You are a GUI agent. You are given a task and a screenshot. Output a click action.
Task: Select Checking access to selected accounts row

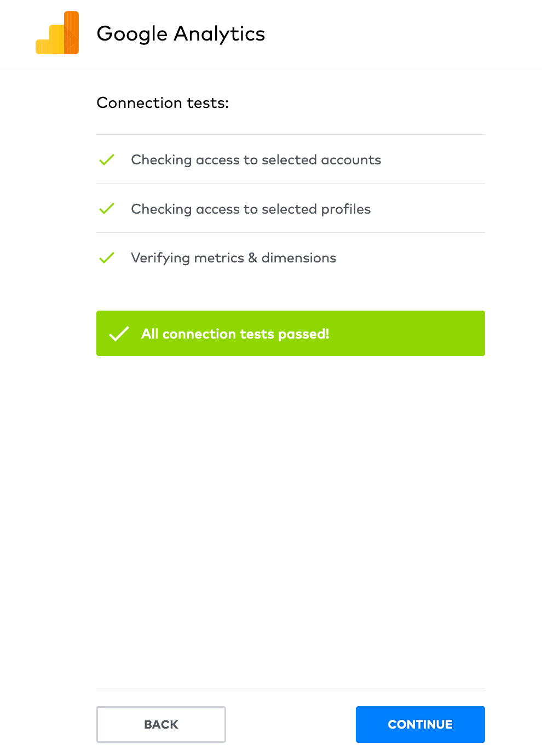click(x=291, y=159)
